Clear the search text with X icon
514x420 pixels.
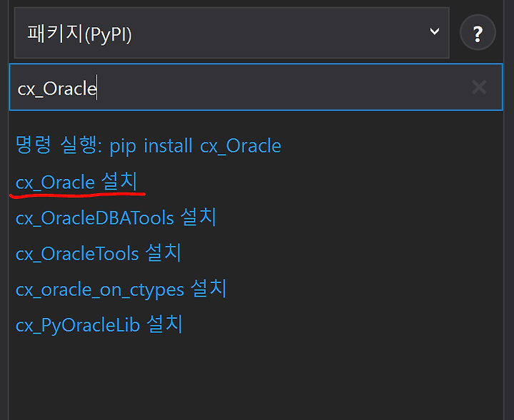[x=479, y=88]
